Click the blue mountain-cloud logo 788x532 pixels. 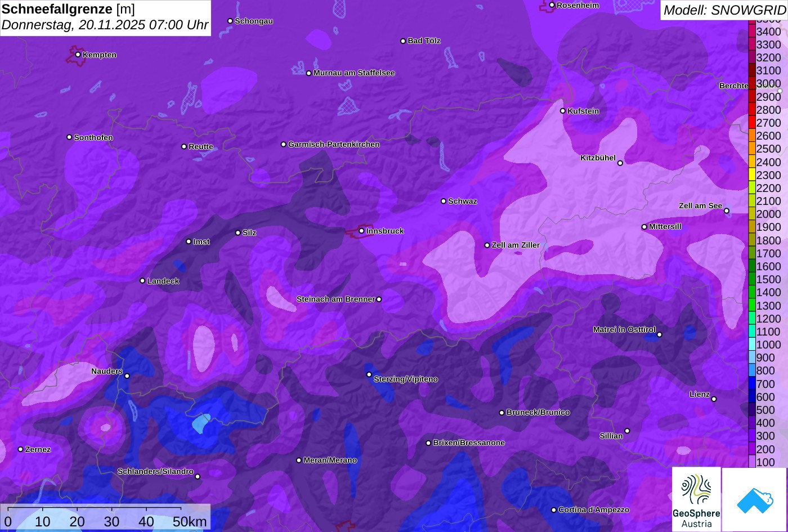tap(755, 499)
